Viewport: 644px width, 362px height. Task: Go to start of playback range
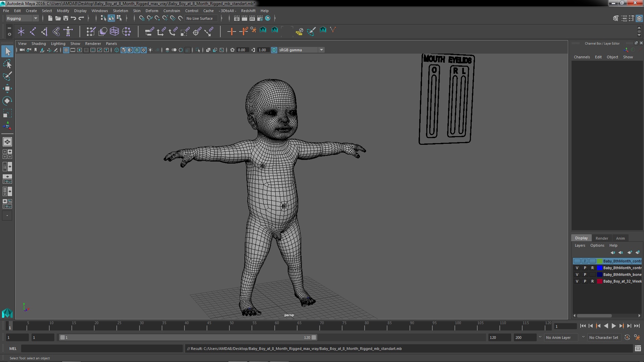[x=583, y=326]
